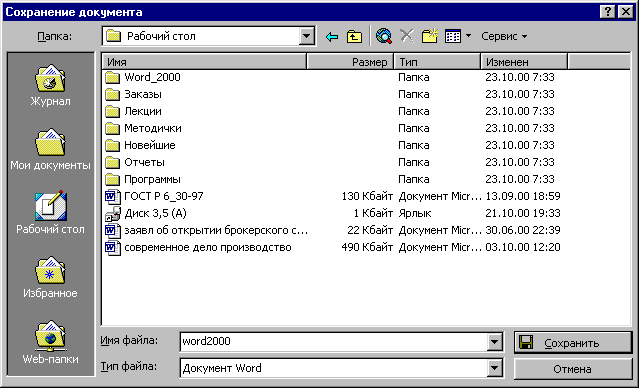Click the file name 'Программы'

pyautogui.click(x=152, y=179)
